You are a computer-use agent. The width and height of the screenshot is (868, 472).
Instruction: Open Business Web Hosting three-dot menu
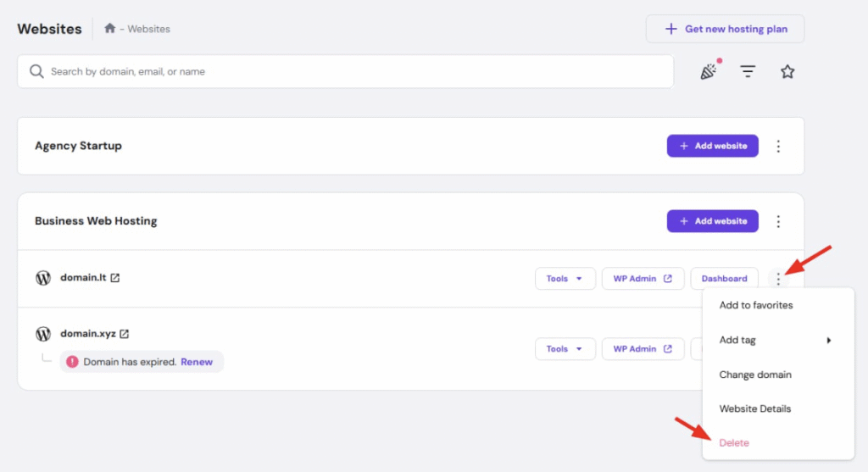pyautogui.click(x=778, y=221)
